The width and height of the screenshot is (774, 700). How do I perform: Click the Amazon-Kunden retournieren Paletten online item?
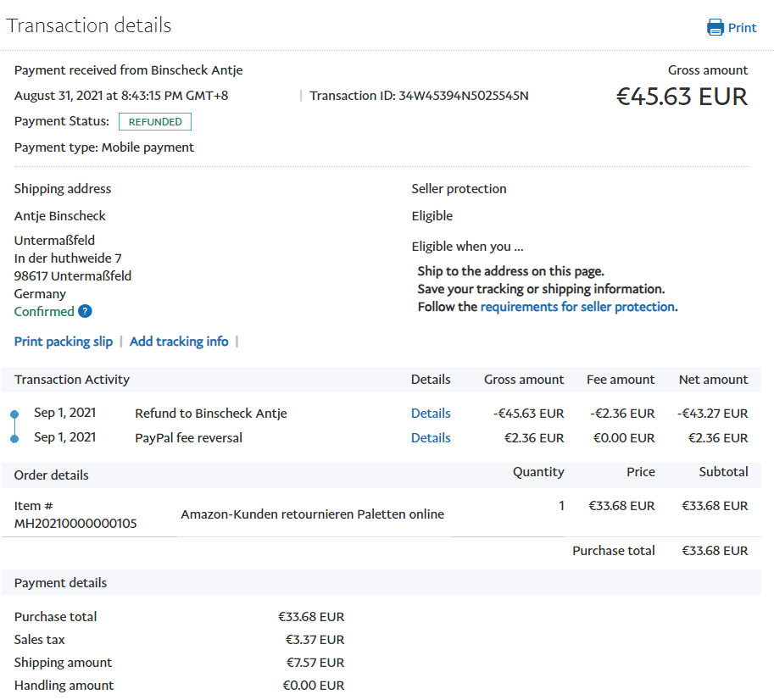pyautogui.click(x=312, y=514)
